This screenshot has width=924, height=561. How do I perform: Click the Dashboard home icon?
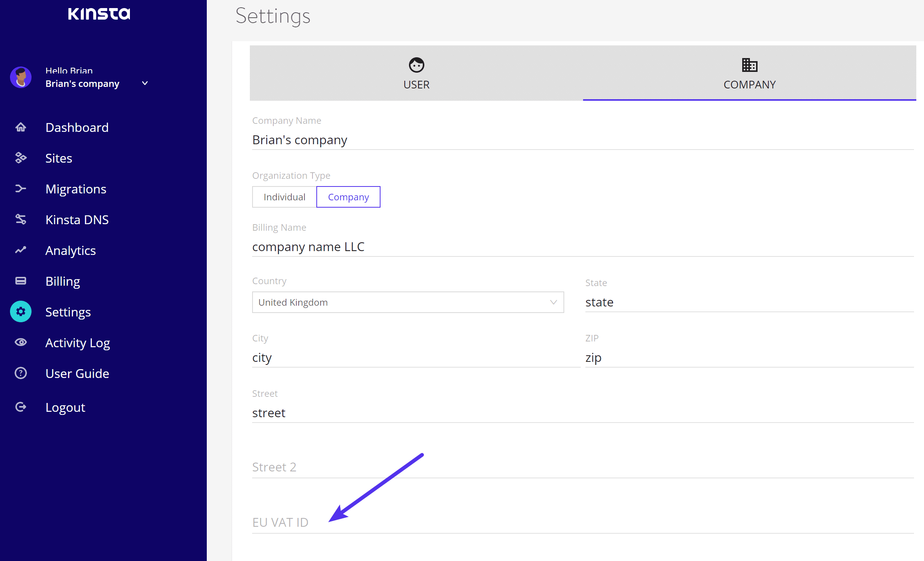(x=21, y=127)
